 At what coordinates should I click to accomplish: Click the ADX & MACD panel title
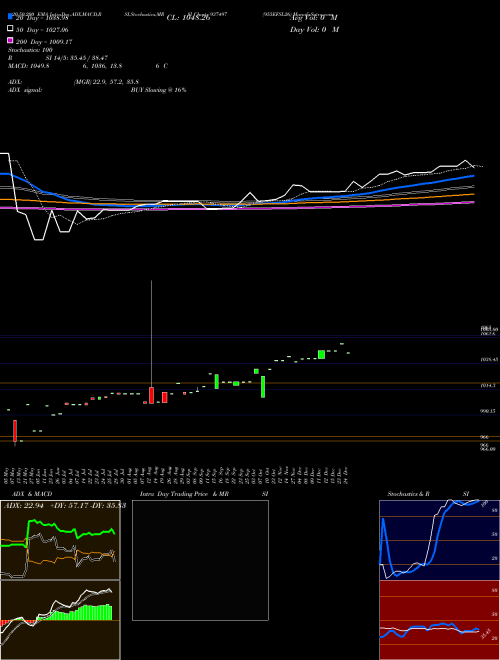tap(32, 494)
